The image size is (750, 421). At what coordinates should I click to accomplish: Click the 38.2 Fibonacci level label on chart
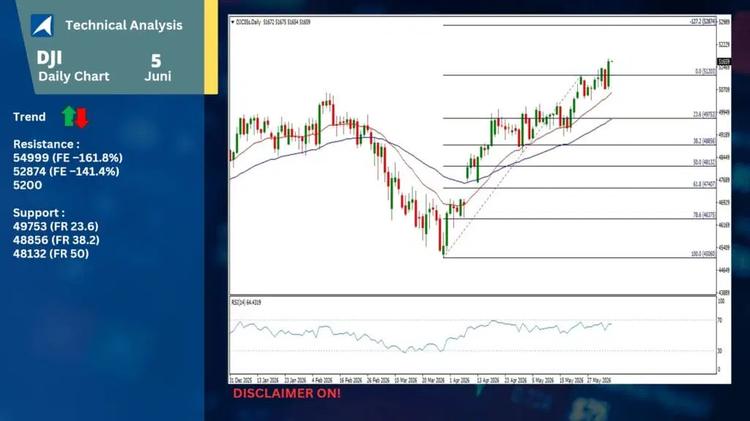point(705,142)
